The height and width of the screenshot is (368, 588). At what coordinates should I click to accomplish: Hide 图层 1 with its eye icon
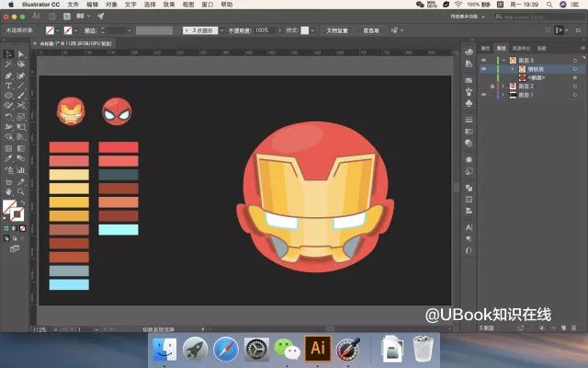484,95
